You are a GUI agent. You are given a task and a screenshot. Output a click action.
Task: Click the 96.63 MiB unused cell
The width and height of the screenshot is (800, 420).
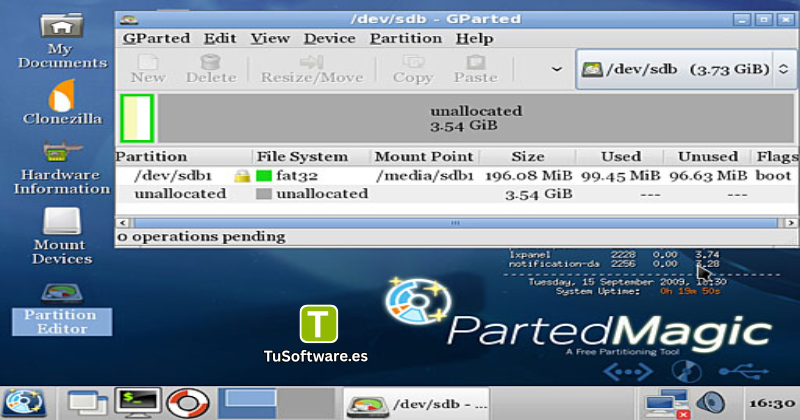click(708, 176)
